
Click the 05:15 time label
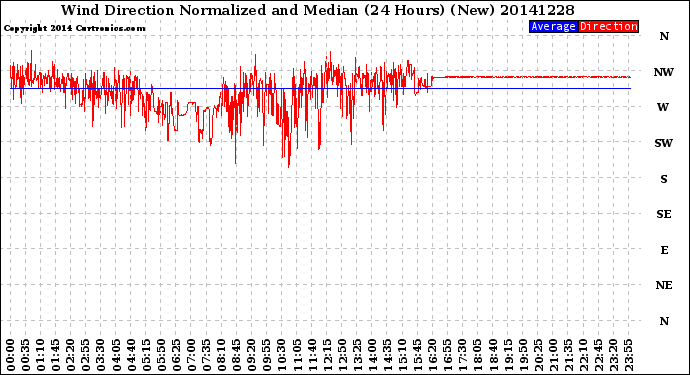pos(146,355)
